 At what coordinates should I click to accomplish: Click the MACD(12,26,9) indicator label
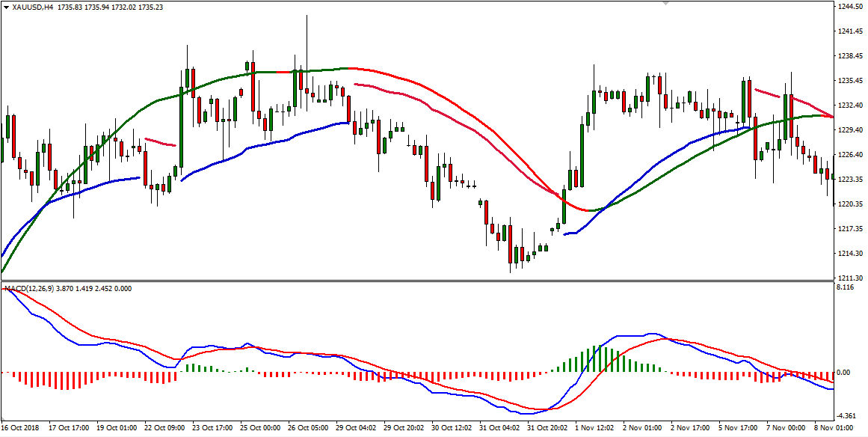coord(29,288)
